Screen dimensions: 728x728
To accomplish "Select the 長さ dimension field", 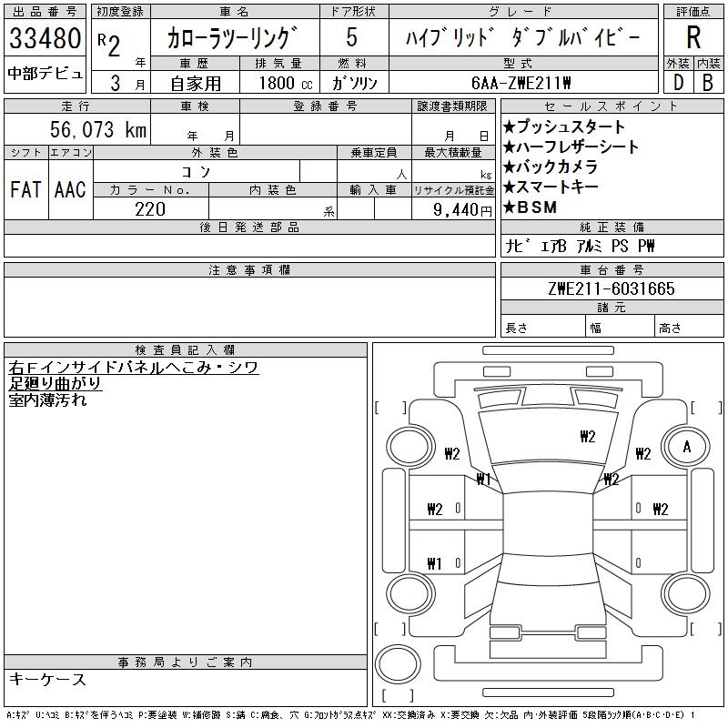I will (x=543, y=328).
